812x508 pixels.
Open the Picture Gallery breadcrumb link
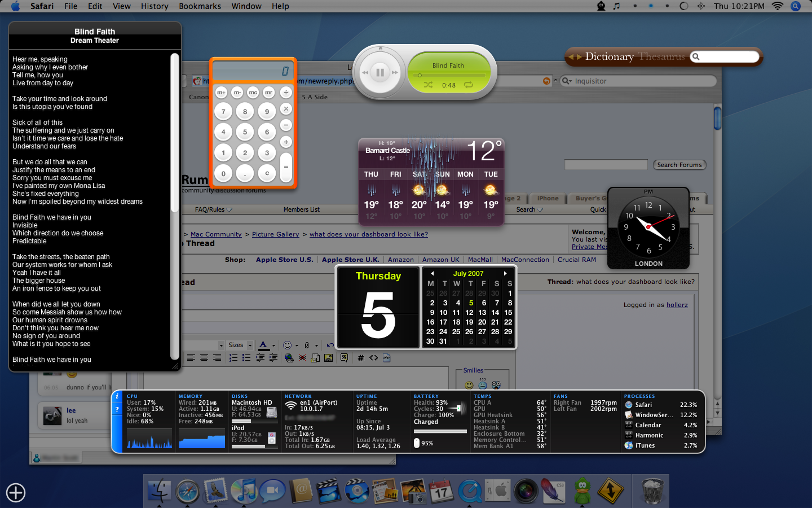[x=276, y=234]
